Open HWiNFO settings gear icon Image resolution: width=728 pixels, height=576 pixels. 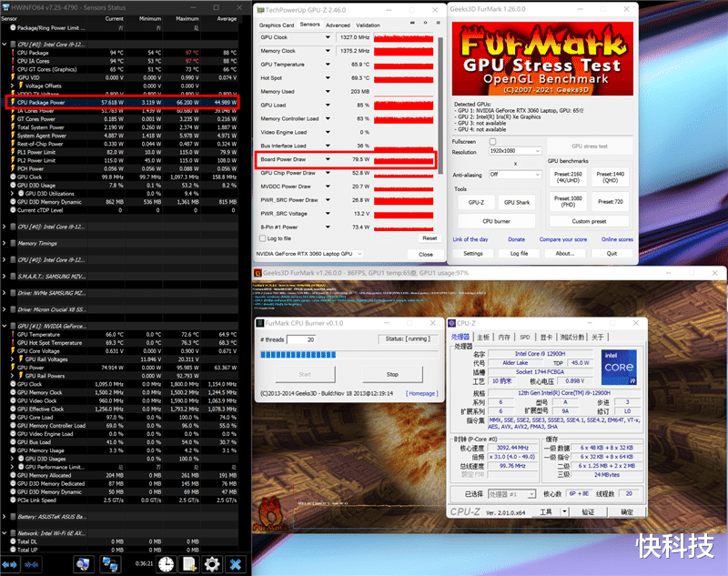tap(212, 564)
